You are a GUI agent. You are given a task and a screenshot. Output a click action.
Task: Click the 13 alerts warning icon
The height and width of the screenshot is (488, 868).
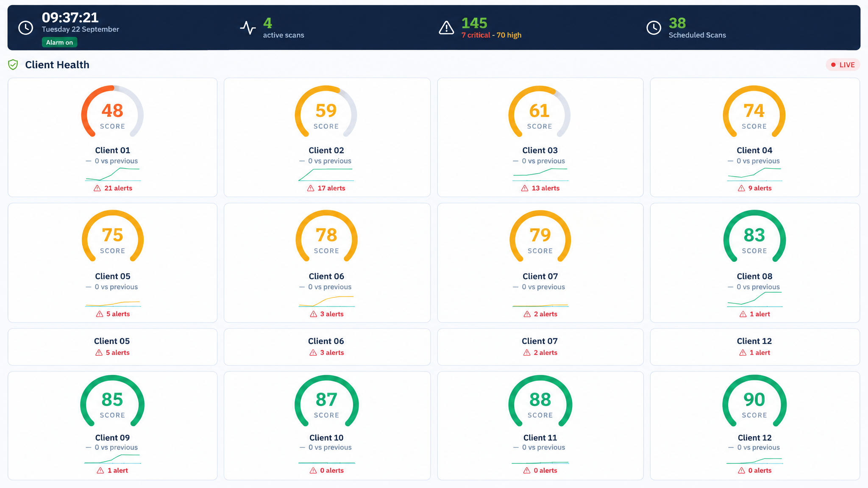pos(525,188)
